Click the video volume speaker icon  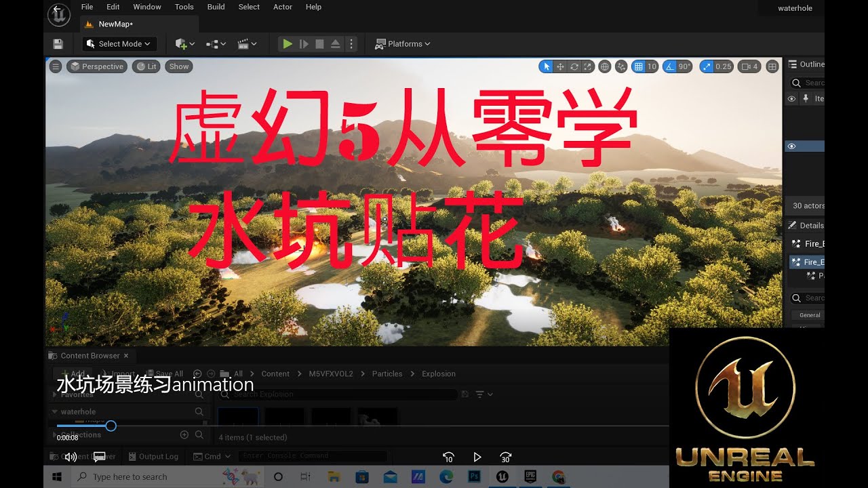[x=71, y=457]
